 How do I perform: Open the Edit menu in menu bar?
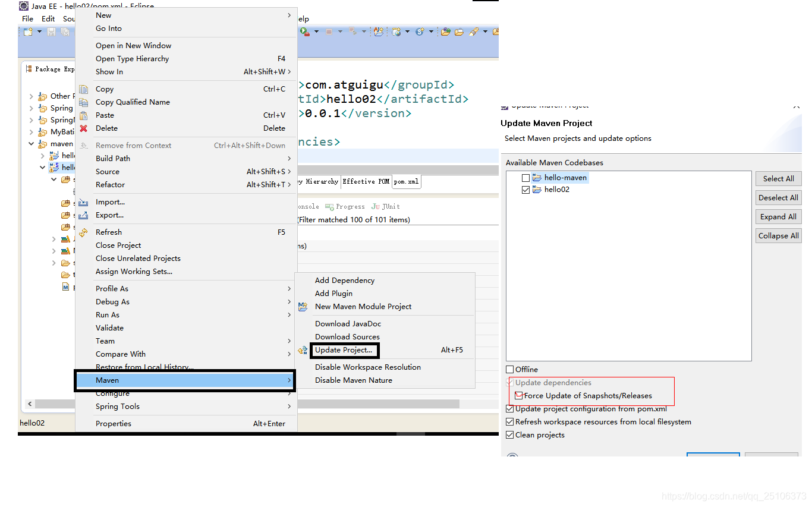click(48, 19)
